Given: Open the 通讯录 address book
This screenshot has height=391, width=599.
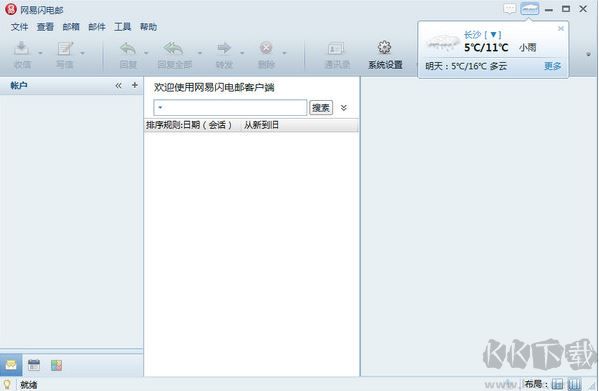Looking at the screenshot, I should [337, 55].
